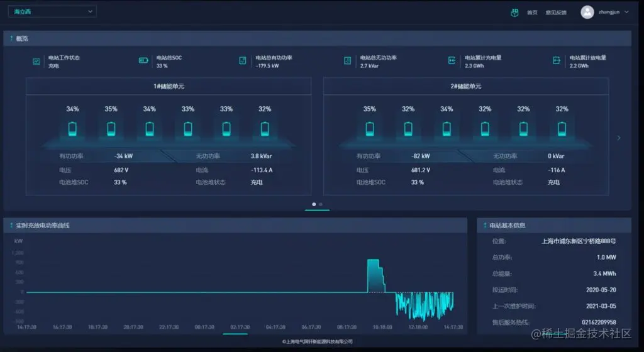The height and width of the screenshot is (352, 644).
Task: Click the 2.2 GWh discharge value
Action: click(579, 65)
